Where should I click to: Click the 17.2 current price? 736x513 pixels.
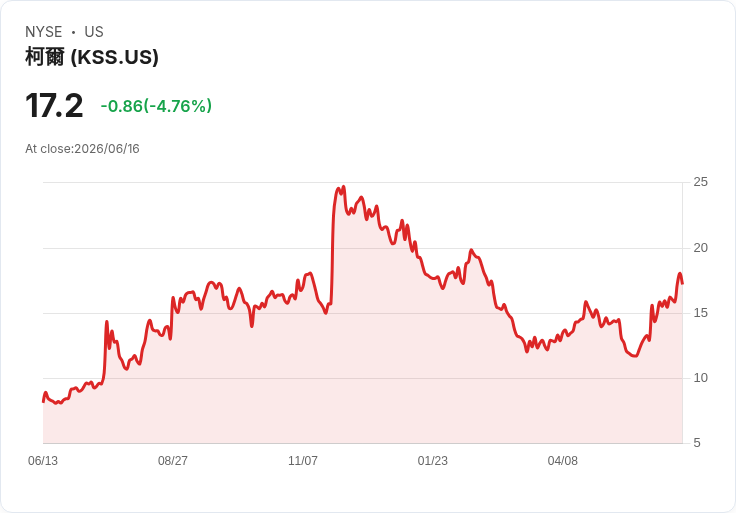pos(54,106)
